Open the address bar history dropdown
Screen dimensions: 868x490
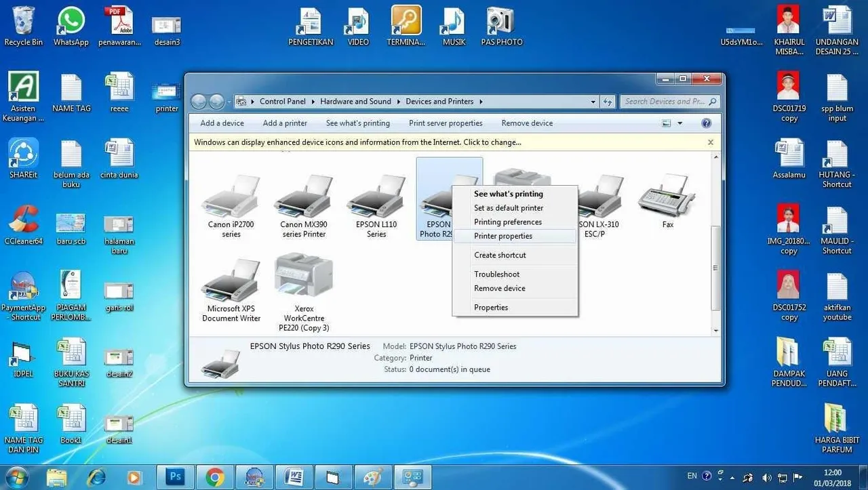click(x=593, y=102)
